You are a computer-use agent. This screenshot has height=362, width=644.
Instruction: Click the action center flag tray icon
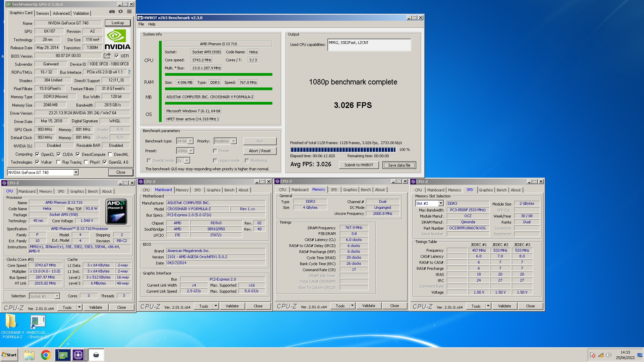pos(593,355)
